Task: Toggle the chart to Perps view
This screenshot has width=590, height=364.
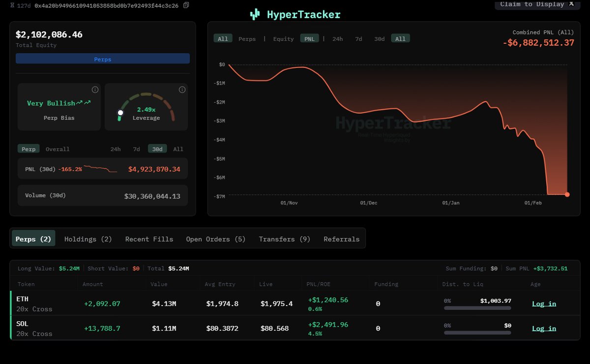Action: (247, 39)
